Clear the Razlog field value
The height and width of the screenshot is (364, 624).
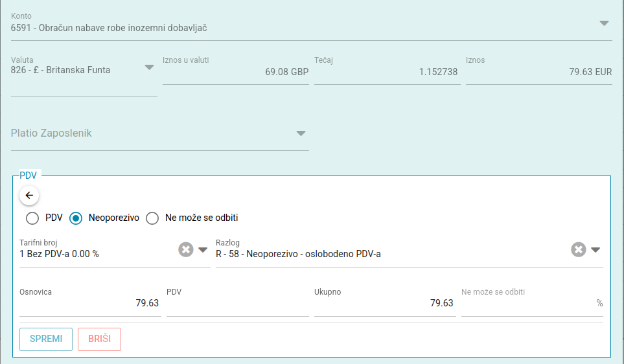[579, 249]
